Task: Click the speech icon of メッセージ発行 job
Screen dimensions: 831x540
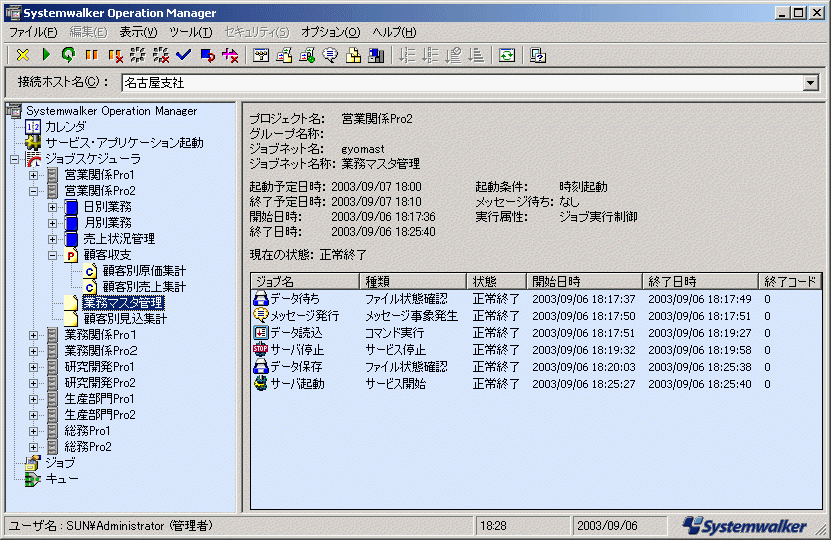Action: click(260, 315)
